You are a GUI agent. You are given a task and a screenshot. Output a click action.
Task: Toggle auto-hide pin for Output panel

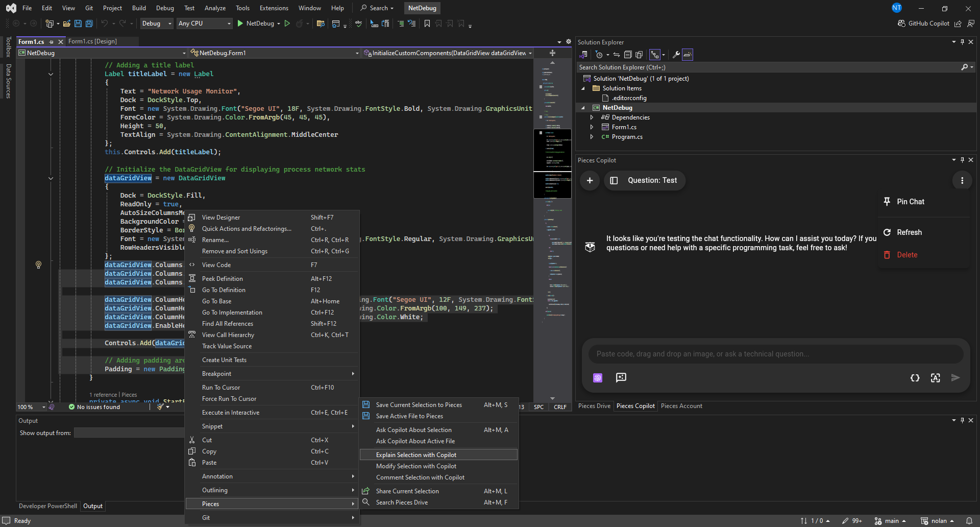(962, 420)
